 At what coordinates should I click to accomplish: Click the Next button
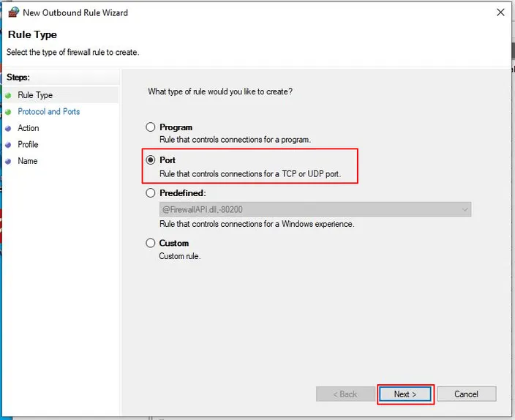pos(405,394)
